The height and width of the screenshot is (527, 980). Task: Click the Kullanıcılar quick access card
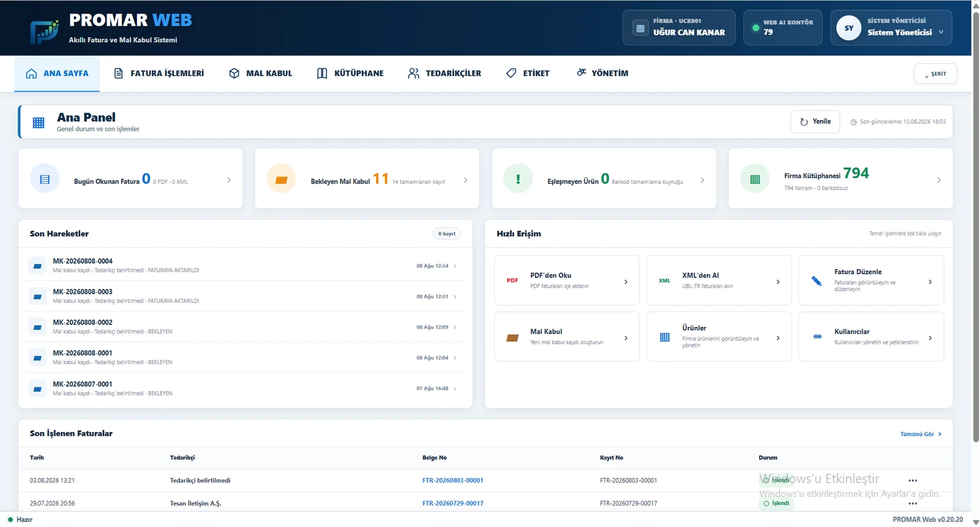[x=870, y=337]
